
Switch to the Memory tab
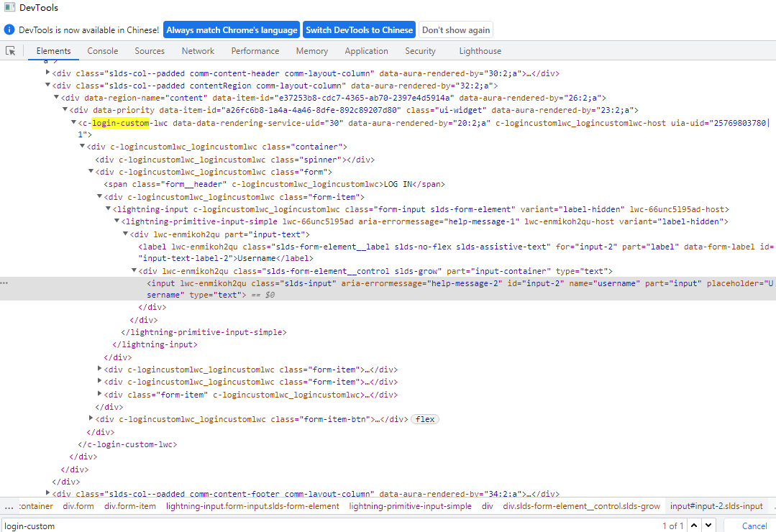(x=312, y=51)
